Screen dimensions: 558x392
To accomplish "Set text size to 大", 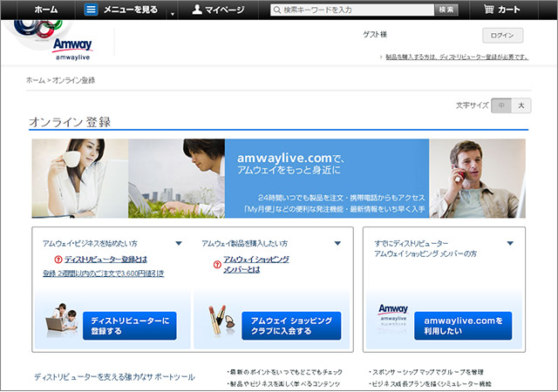I will click(x=521, y=105).
